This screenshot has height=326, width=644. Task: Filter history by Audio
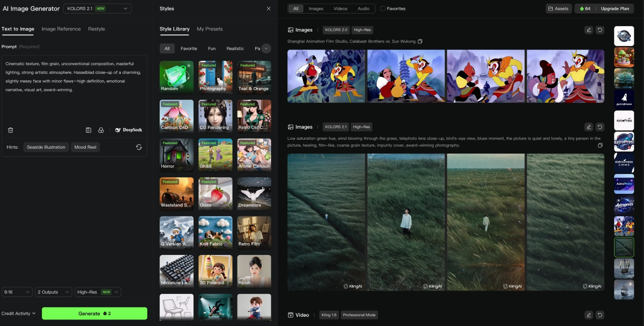pos(363,8)
